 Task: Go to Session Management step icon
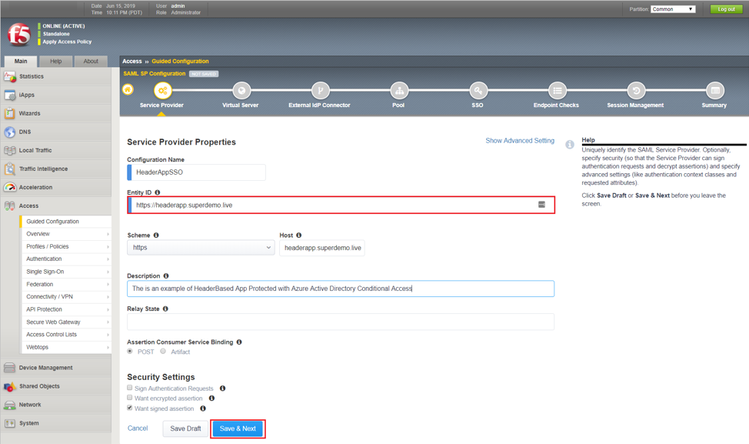[636, 90]
